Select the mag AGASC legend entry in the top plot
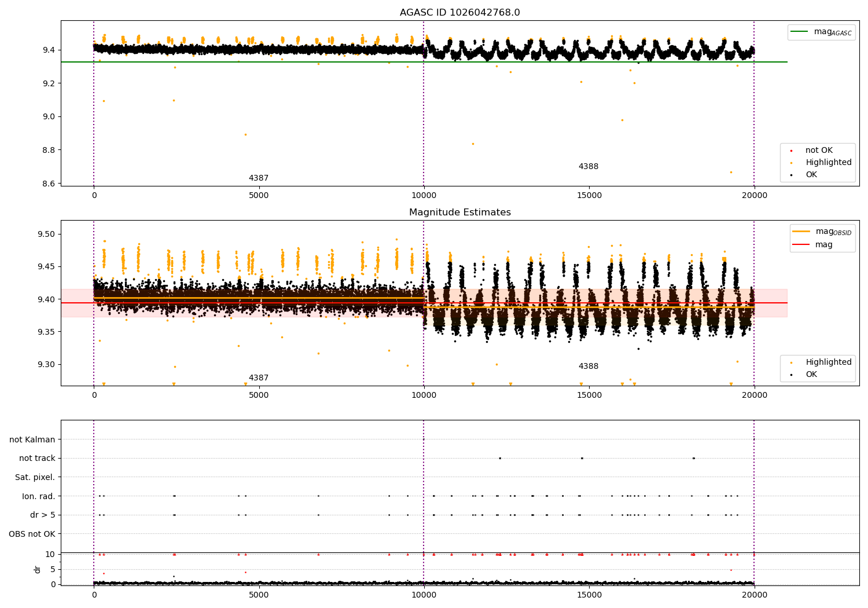868x608 pixels. (x=821, y=32)
